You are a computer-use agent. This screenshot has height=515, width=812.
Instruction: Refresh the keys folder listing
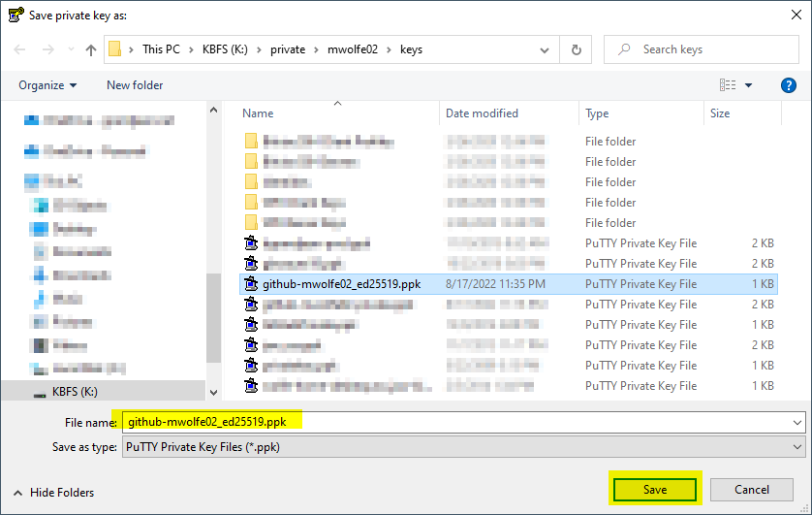576,49
